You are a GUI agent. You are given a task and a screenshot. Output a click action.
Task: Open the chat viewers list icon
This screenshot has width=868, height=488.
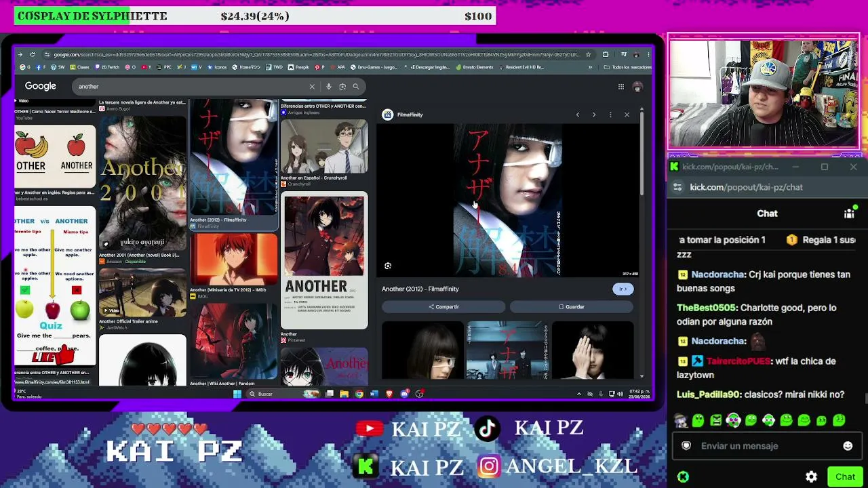click(849, 213)
